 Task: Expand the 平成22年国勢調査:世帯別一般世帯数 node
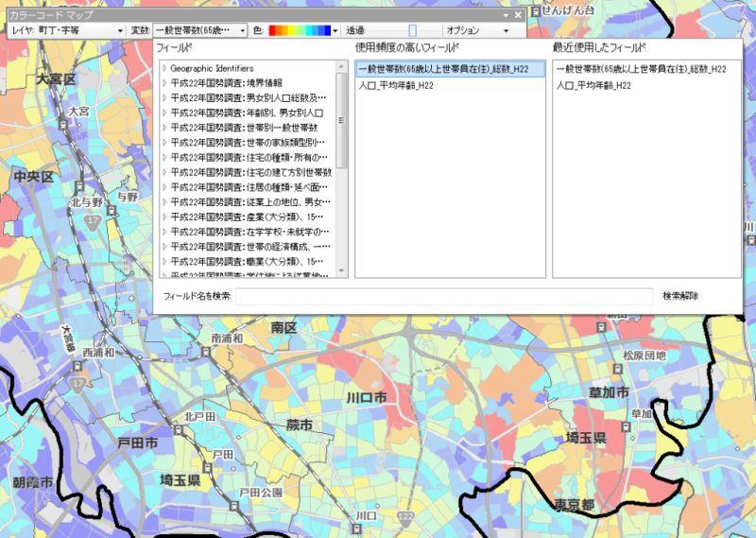(x=164, y=127)
